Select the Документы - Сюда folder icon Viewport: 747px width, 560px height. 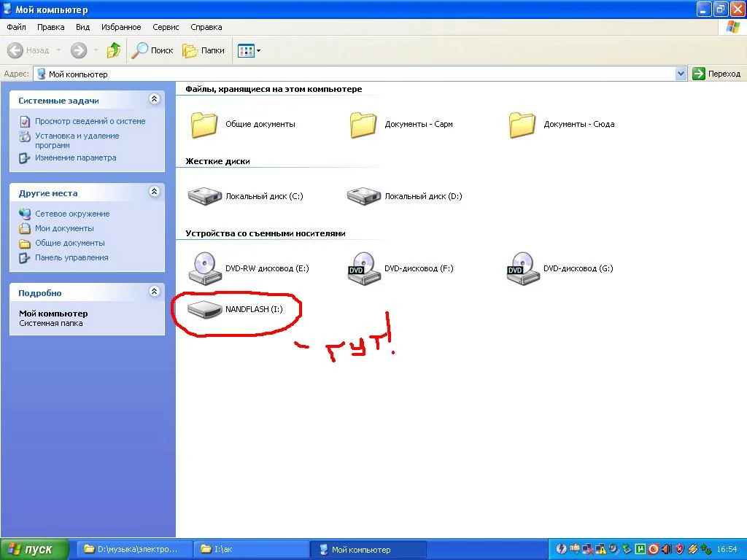(522, 125)
